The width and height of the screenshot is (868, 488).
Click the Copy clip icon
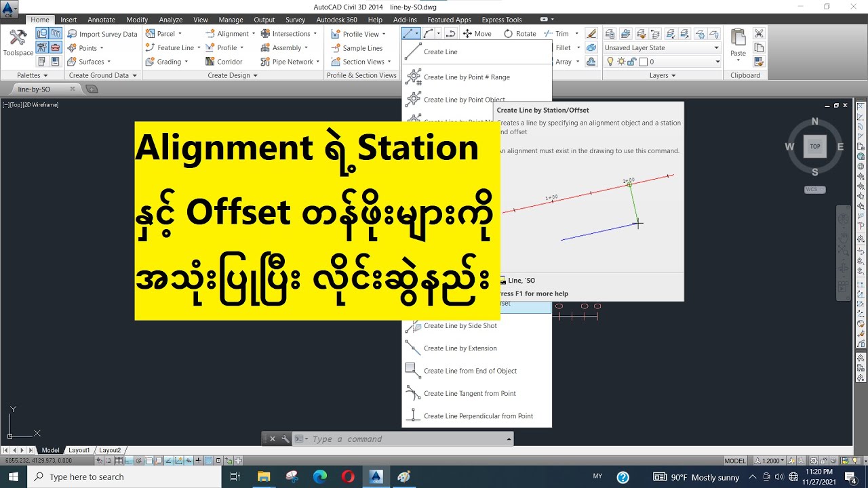tap(759, 47)
